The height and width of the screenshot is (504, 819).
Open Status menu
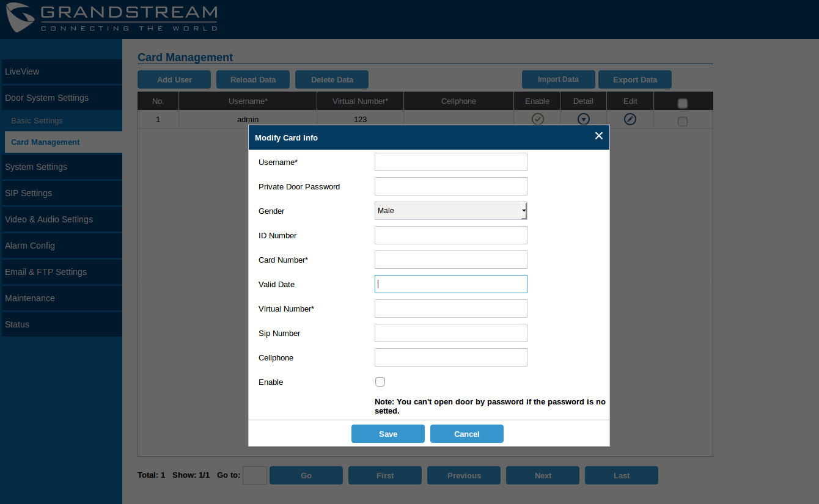tap(61, 324)
